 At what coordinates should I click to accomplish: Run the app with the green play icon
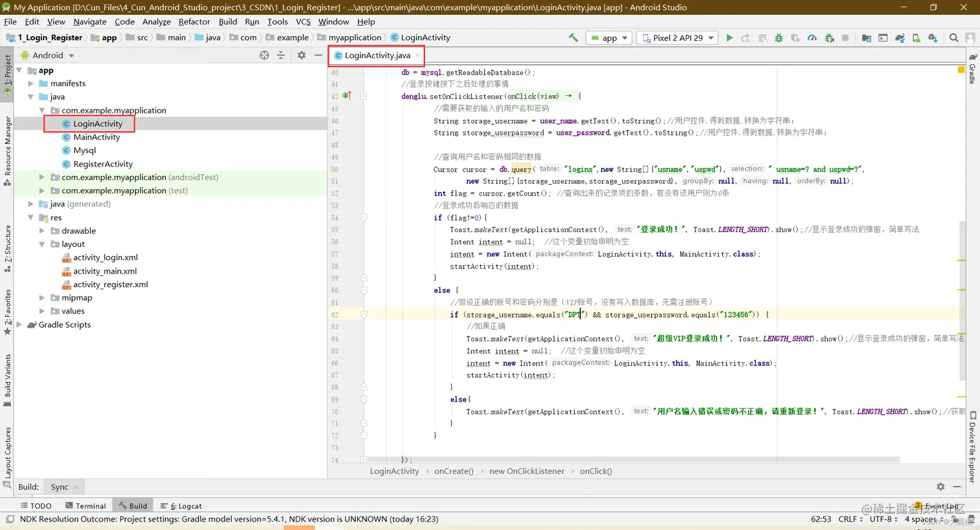[x=729, y=38]
